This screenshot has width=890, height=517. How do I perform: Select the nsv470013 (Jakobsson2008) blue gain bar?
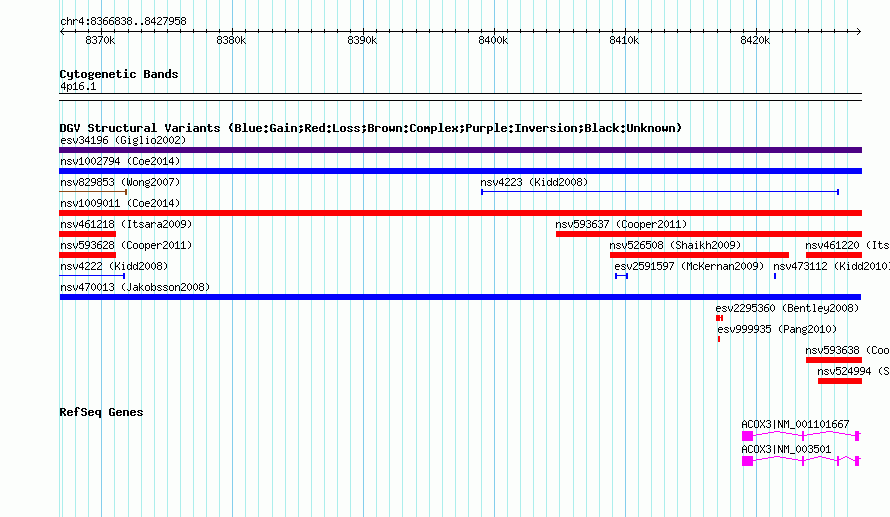pyautogui.click(x=460, y=297)
